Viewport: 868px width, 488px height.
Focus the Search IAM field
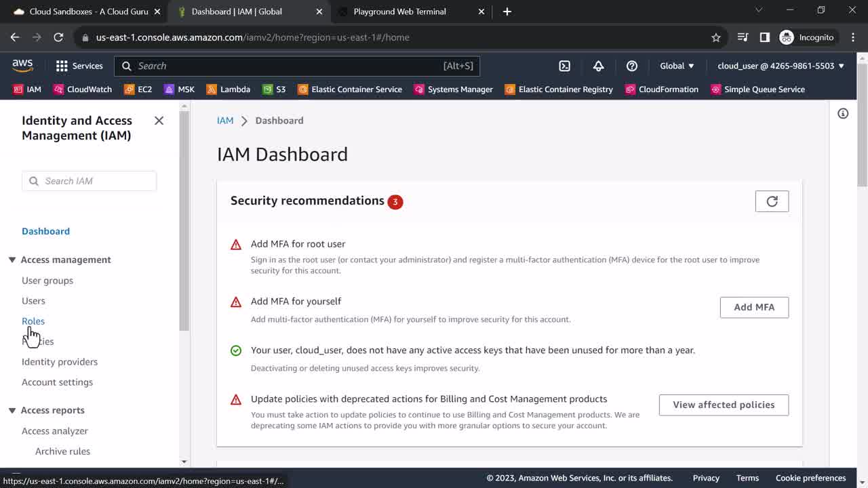[x=89, y=181]
